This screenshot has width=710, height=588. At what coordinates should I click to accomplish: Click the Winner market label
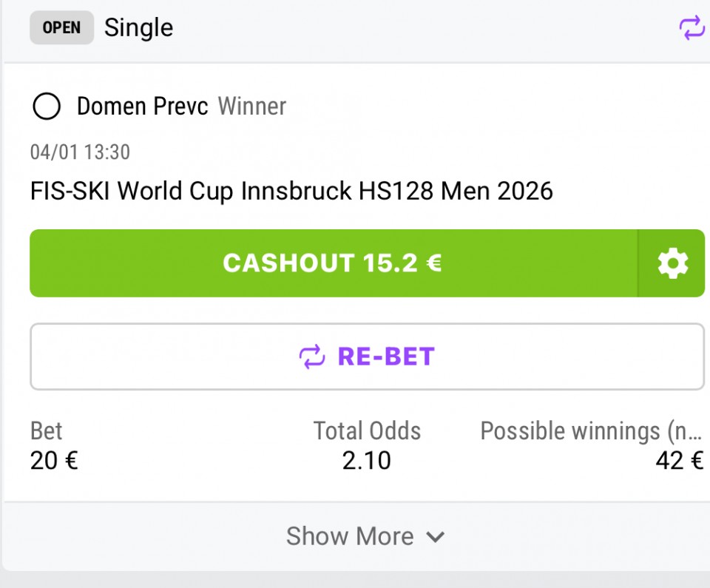coord(251,107)
